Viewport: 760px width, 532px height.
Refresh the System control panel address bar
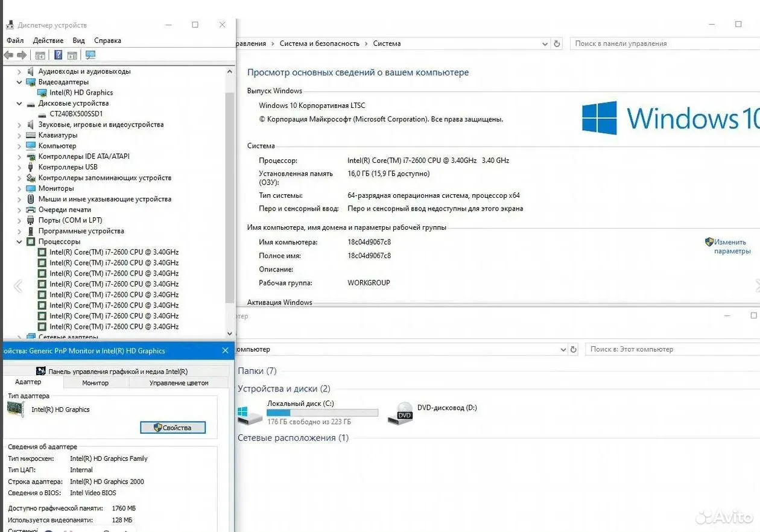pyautogui.click(x=557, y=43)
